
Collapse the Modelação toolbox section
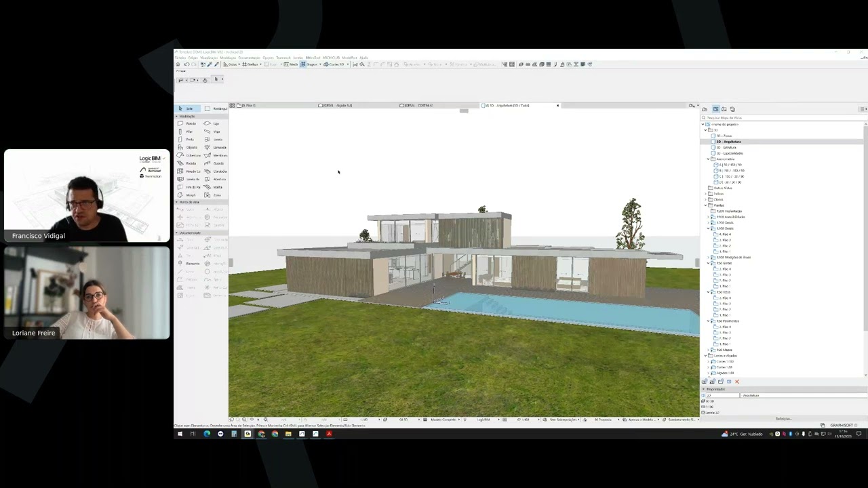(x=177, y=117)
